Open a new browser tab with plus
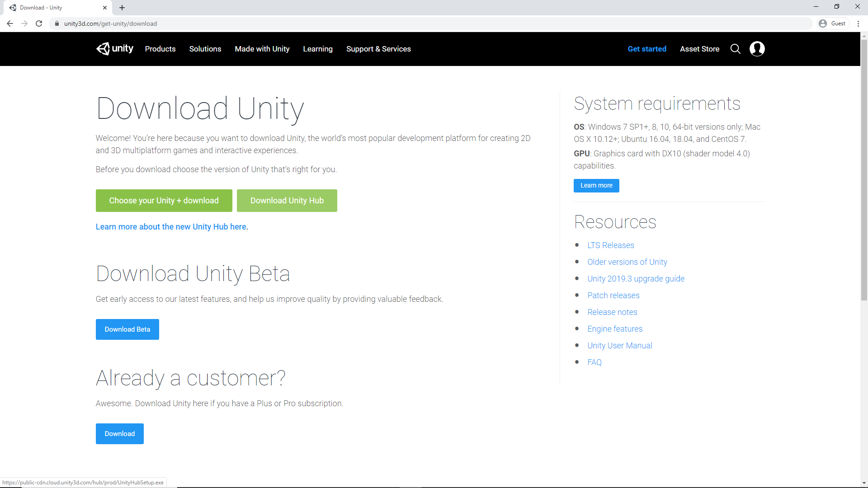 coord(122,8)
